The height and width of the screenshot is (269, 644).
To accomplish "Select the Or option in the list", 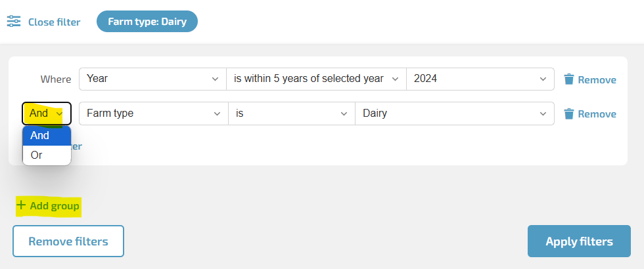I will [x=47, y=155].
